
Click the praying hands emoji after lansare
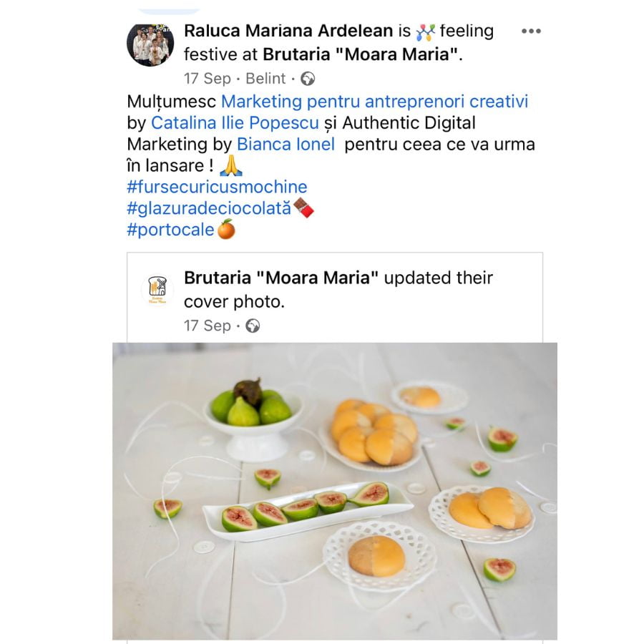231,166
